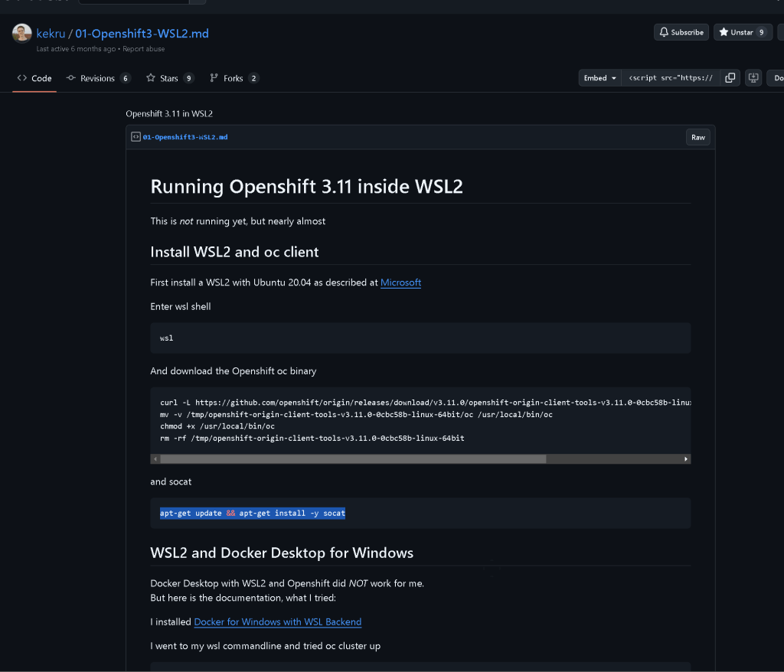The height and width of the screenshot is (672, 784).
Task: Click the WSL2 and Docker Desktop for Windows heading
Action: coord(282,553)
